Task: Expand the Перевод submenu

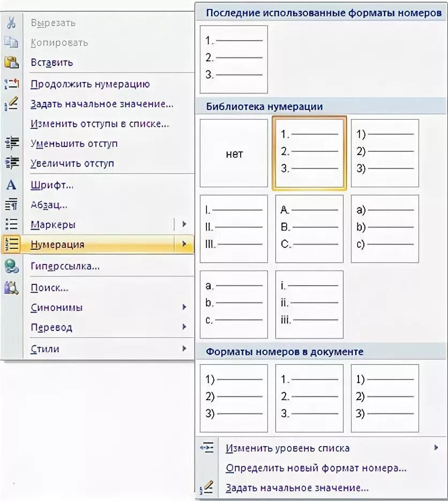Action: click(x=184, y=327)
